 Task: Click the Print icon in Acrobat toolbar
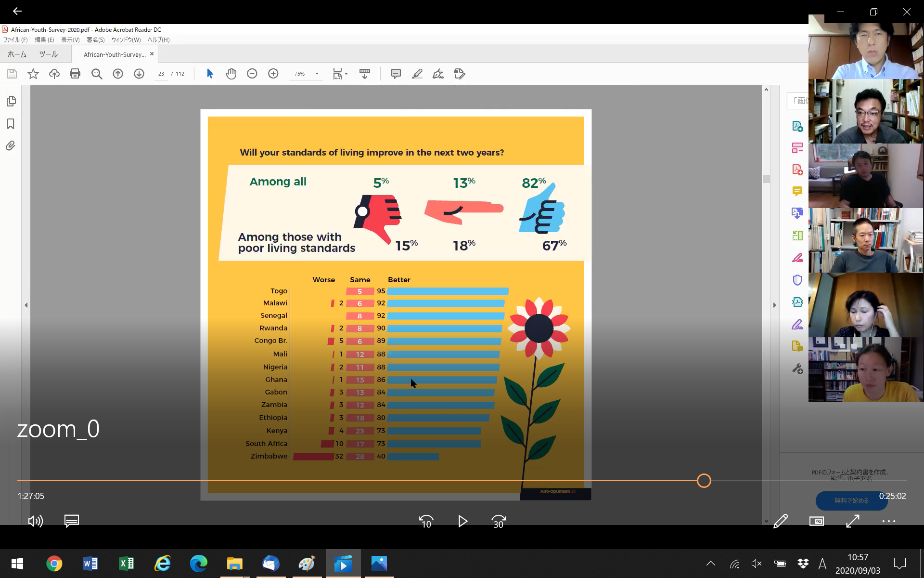click(x=75, y=74)
